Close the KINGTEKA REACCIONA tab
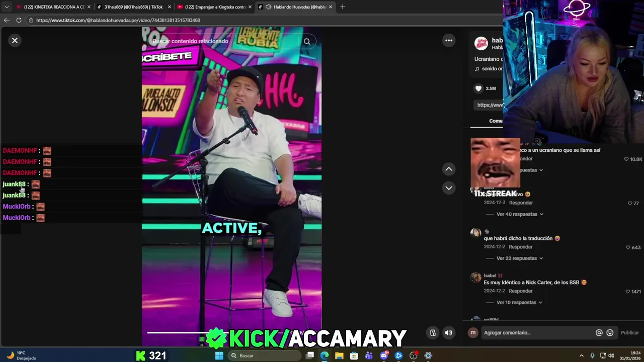 89,7
